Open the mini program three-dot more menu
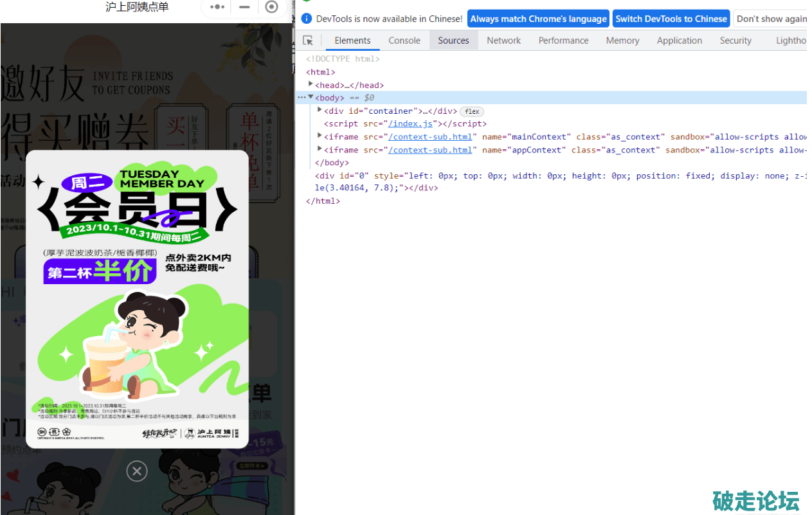812x515 pixels. tap(218, 7)
